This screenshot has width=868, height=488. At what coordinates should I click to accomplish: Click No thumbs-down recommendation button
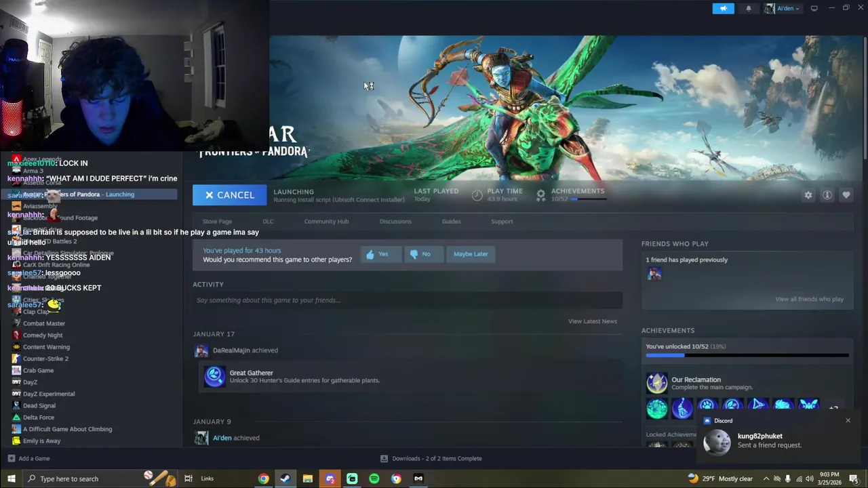pos(423,254)
